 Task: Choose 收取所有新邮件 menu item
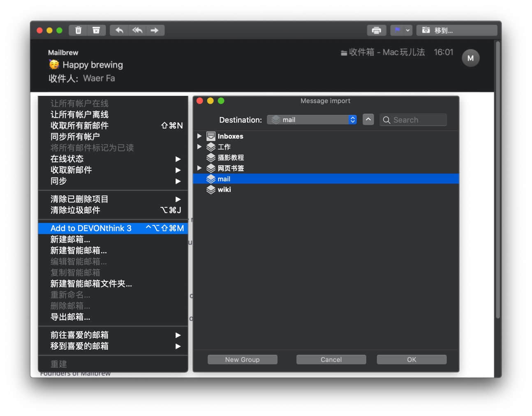coord(113,126)
